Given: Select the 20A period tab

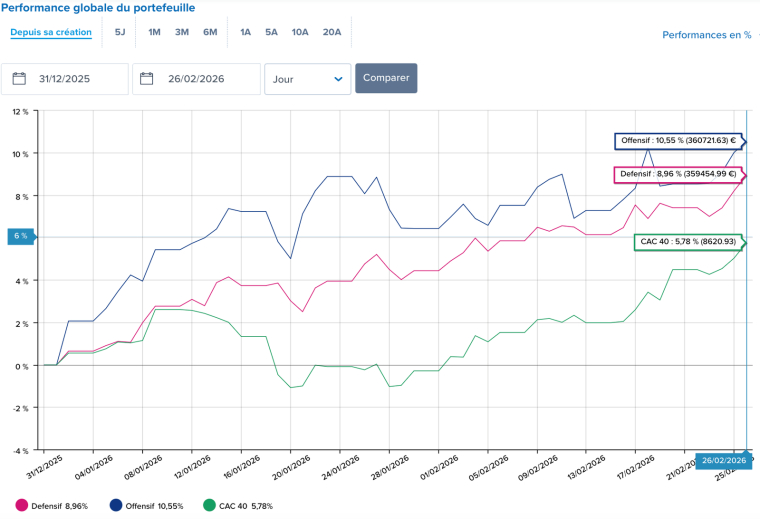Looking at the screenshot, I should (x=332, y=32).
